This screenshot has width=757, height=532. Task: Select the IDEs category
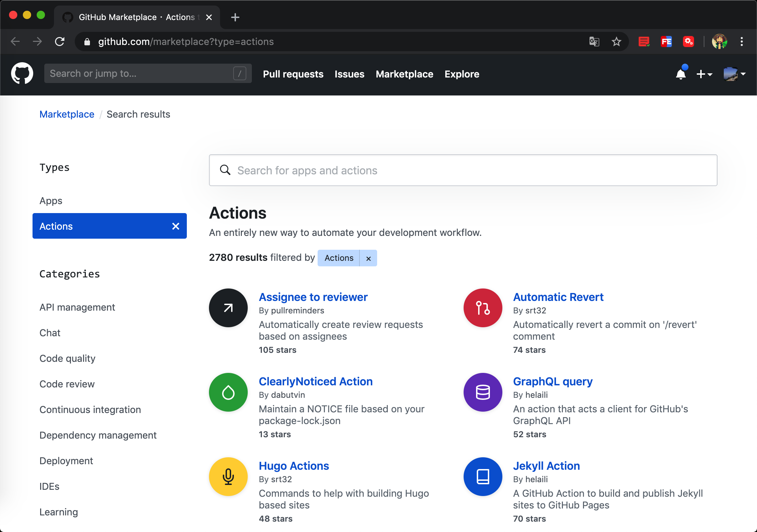(49, 486)
